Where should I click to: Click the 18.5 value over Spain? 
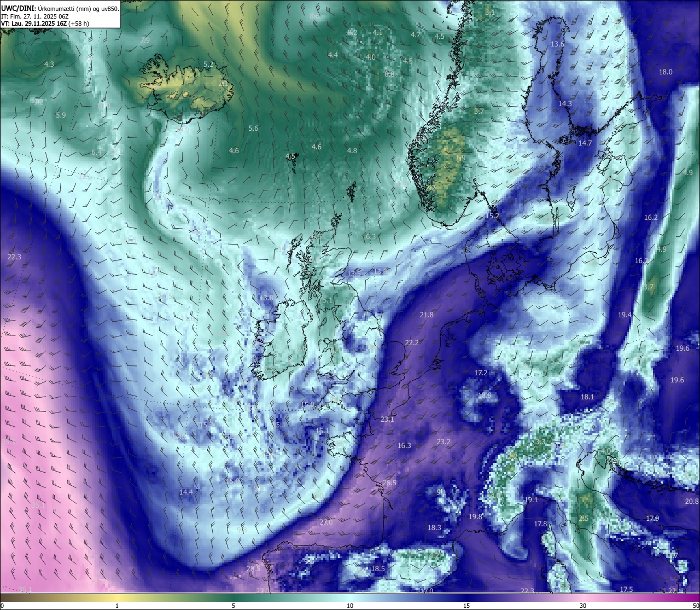[378, 569]
